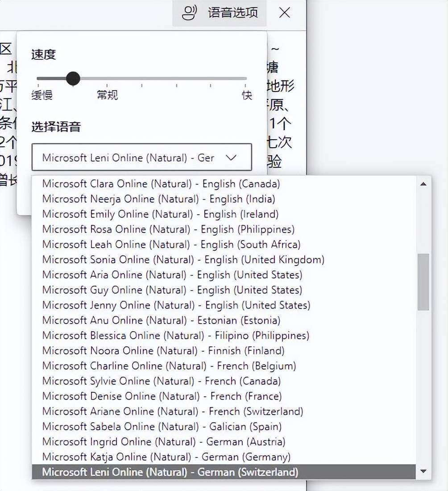Select Microsoft Anu Online Estonian voice
This screenshot has width=448, height=491.
click(x=160, y=320)
